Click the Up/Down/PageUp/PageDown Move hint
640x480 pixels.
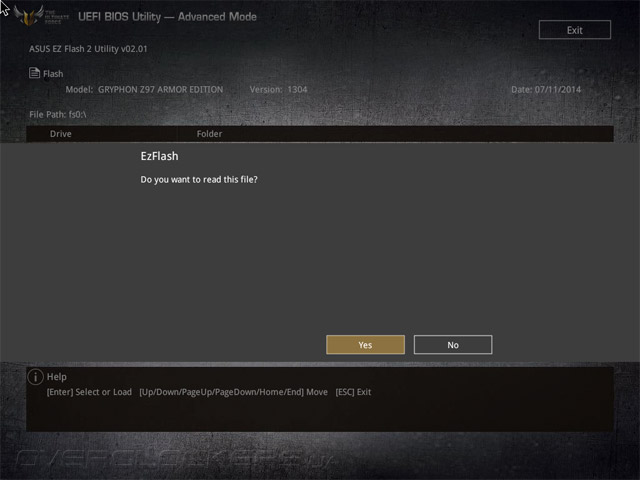[233, 392]
